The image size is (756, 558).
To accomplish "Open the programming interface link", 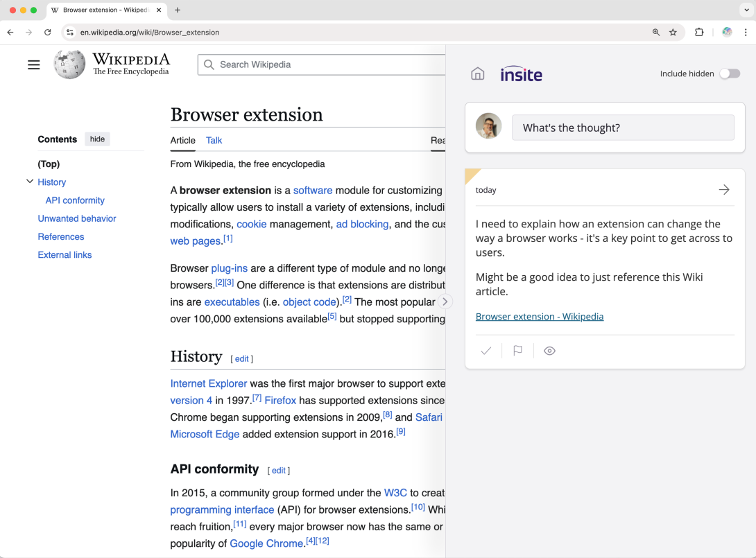I will point(222,509).
